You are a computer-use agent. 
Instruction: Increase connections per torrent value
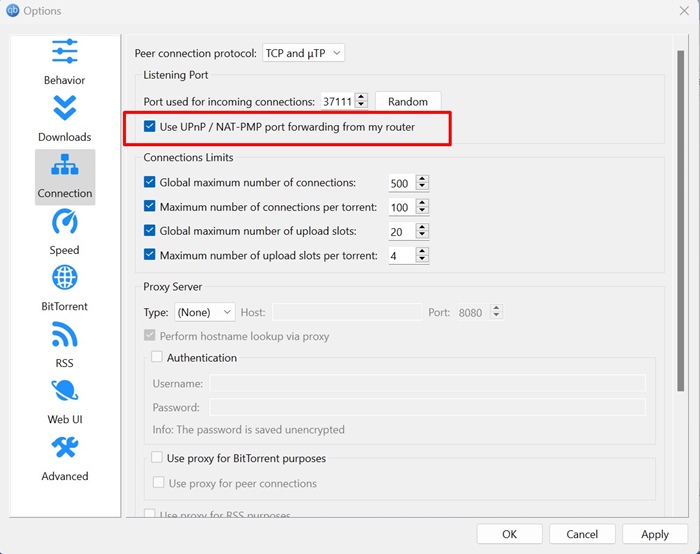pyautogui.click(x=422, y=203)
